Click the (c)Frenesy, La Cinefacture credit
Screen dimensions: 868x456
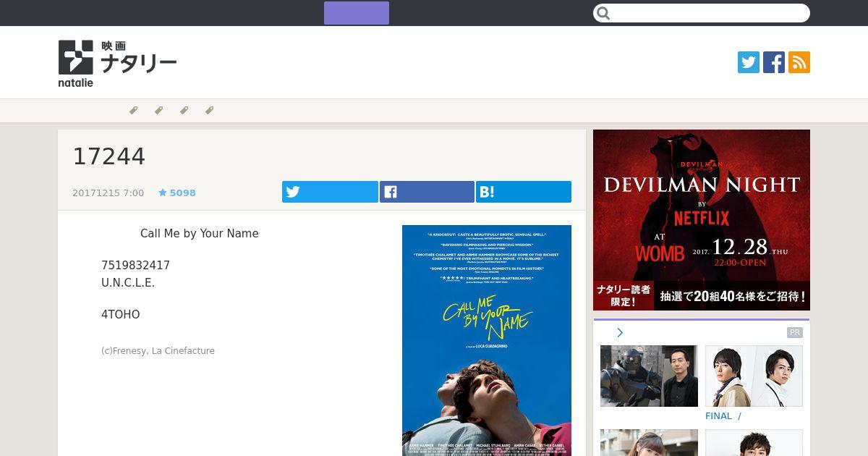pyautogui.click(x=158, y=351)
